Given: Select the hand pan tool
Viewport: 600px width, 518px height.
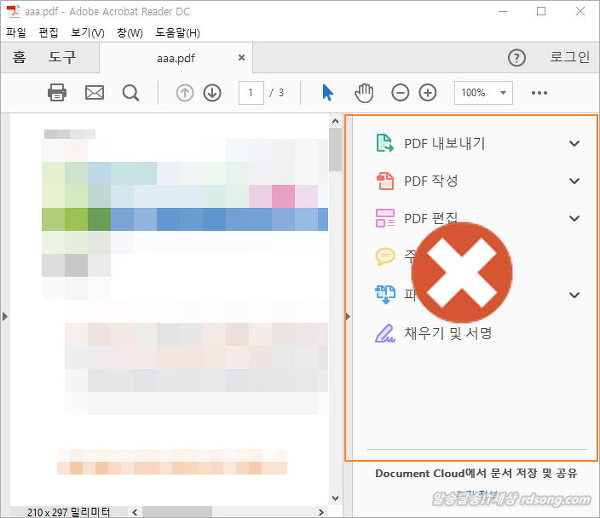Looking at the screenshot, I should (364, 93).
